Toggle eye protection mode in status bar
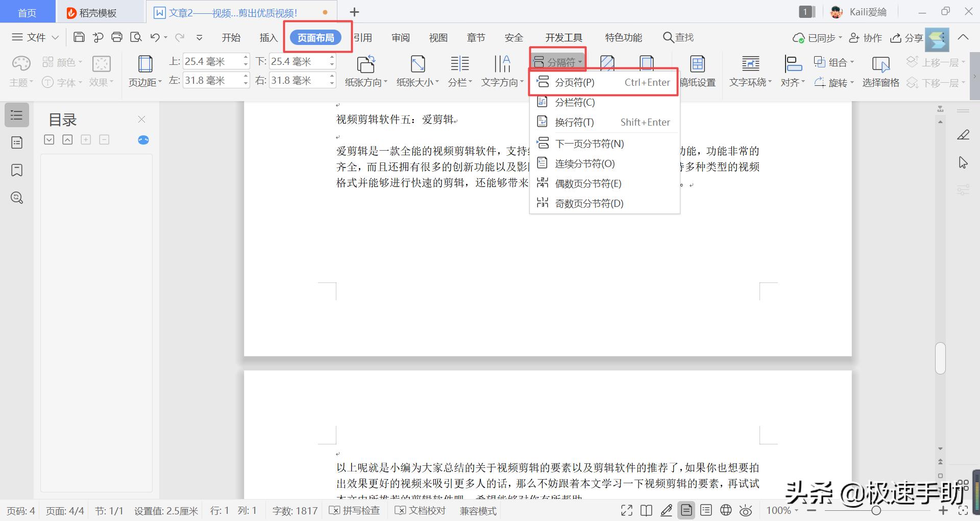The image size is (980, 521). pyautogui.click(x=746, y=510)
